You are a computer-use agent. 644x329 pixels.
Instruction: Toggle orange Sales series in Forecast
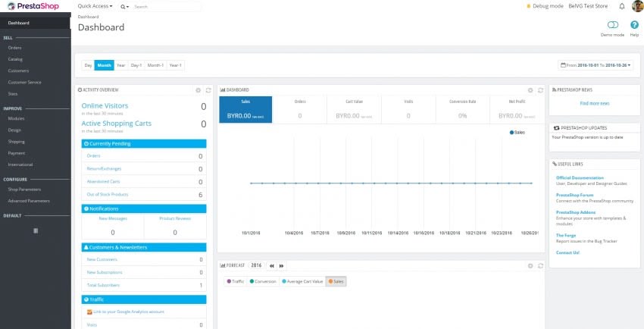point(336,281)
